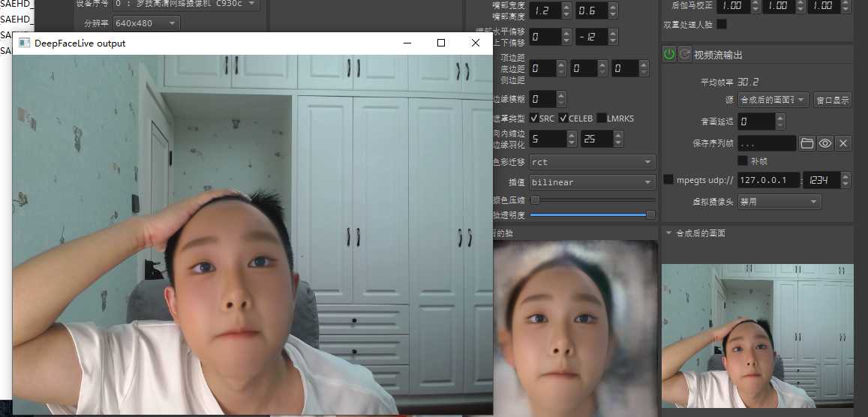Uncheck the CELEB mask checkbox
Screen dimensions: 868x417
point(563,118)
